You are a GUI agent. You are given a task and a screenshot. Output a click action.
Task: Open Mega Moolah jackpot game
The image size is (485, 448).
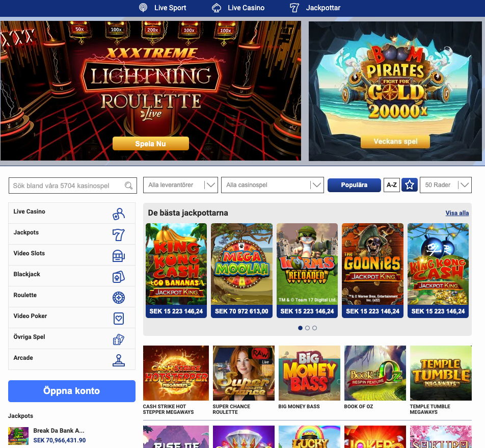241,271
